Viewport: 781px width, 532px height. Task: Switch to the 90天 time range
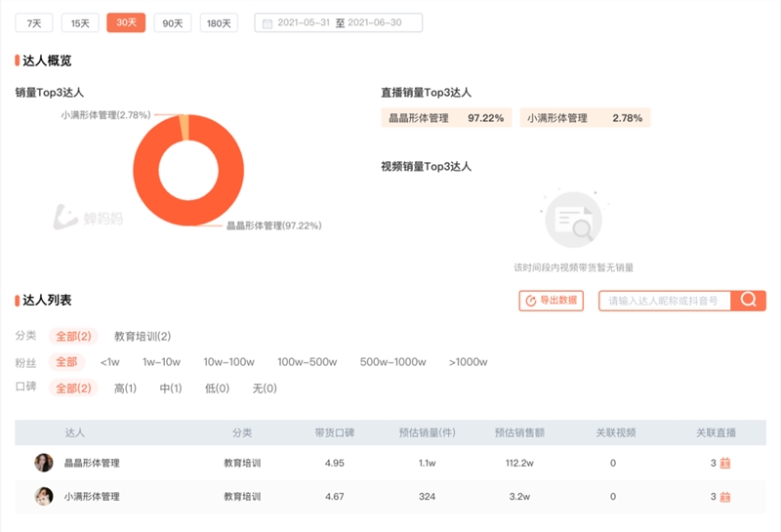click(172, 23)
